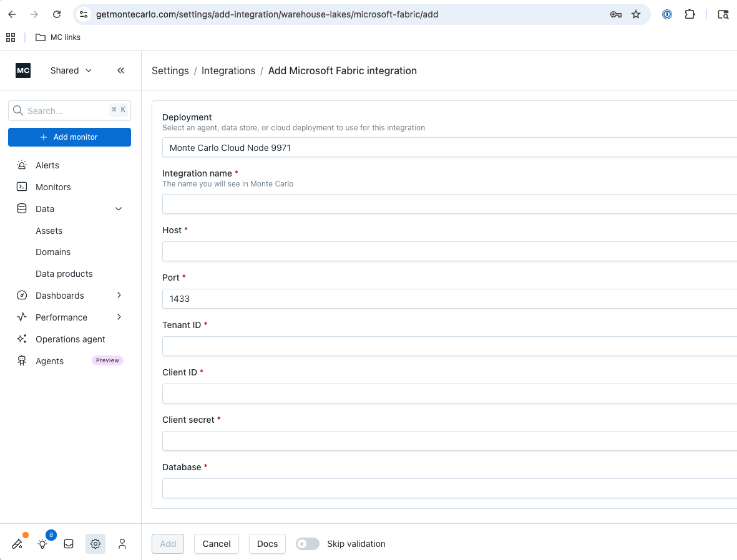Click the browser address bar URL
737x560 pixels.
coord(267,14)
